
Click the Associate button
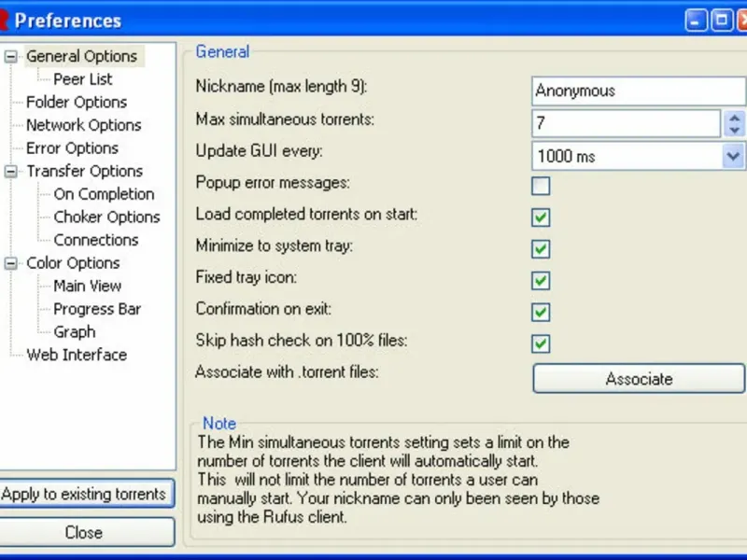(639, 379)
